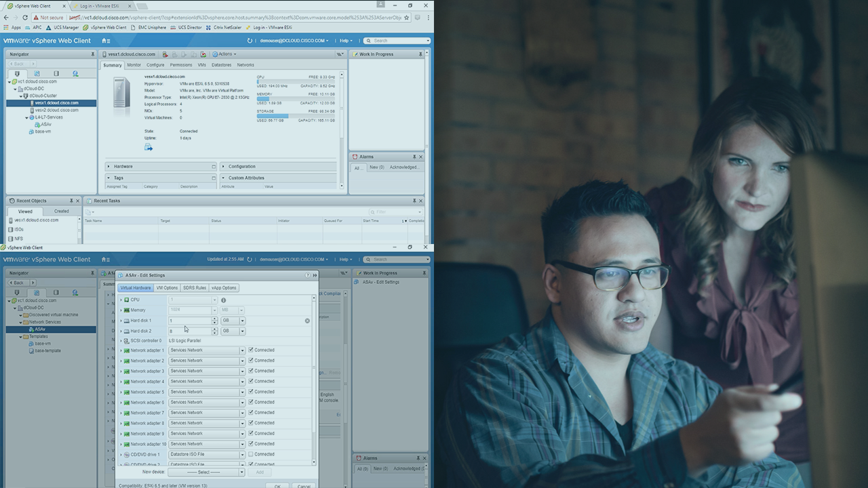Expand the Edit Settings dialog with double-arrow icon
This screenshot has height=488, width=868.
click(x=315, y=275)
